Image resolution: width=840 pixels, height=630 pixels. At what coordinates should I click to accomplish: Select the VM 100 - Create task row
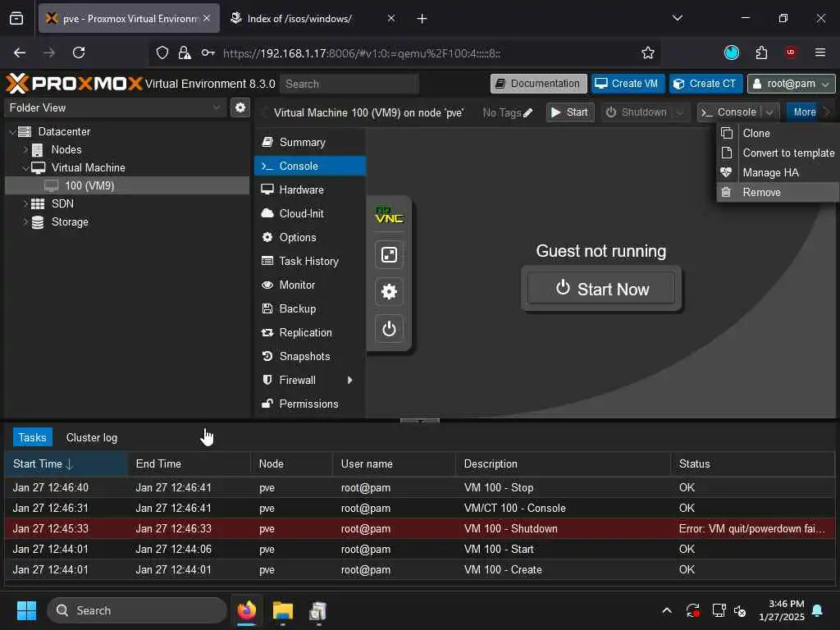[x=419, y=570]
